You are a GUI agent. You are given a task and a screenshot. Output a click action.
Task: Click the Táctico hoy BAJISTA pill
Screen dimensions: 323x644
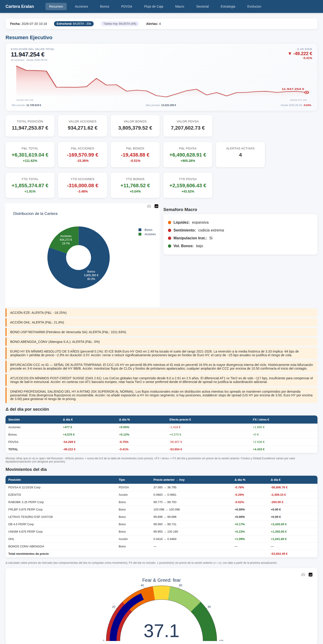(x=120, y=24)
